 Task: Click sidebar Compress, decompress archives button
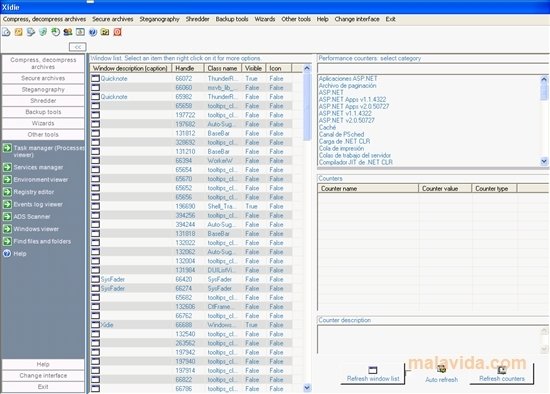(43, 63)
